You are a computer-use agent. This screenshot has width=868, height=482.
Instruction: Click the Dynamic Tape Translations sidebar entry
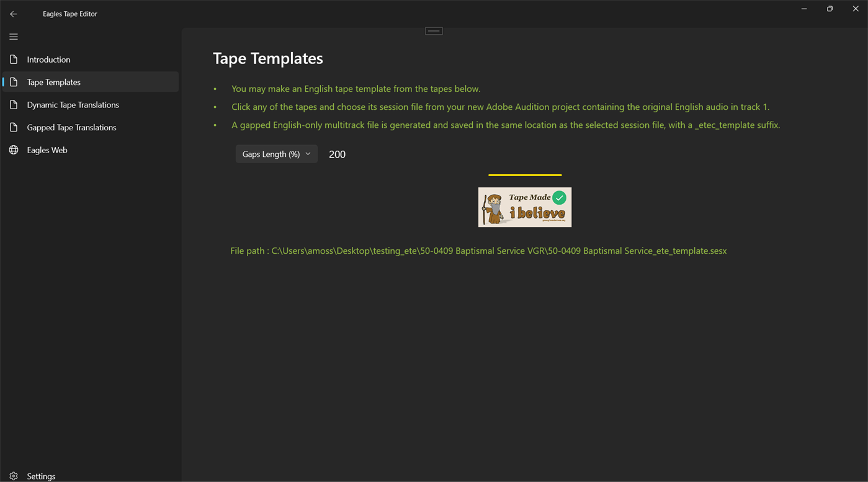[73, 104]
